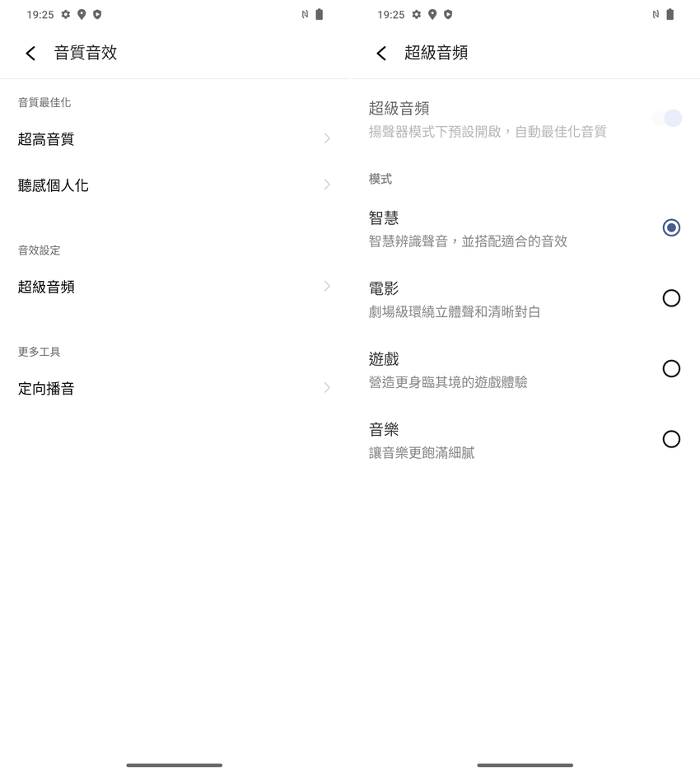Image resolution: width=700 pixels, height=776 pixels.
Task: Tap description 劇場級環繞立體聲和清晰對白
Action: (454, 311)
